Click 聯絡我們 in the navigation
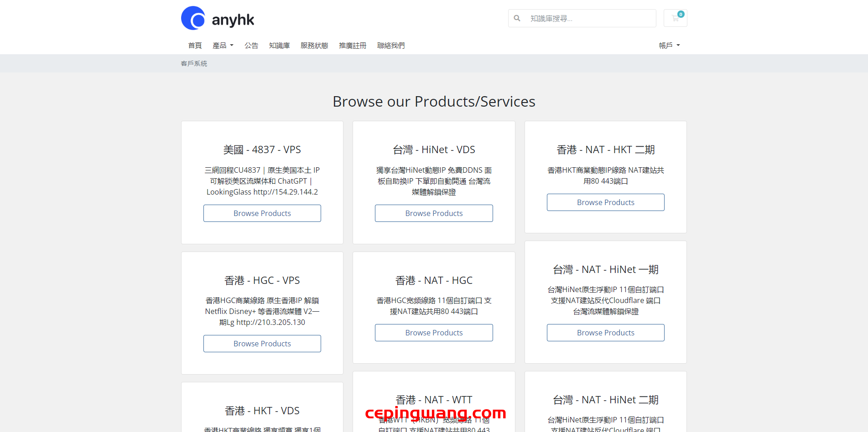This screenshot has width=868, height=432. click(391, 46)
